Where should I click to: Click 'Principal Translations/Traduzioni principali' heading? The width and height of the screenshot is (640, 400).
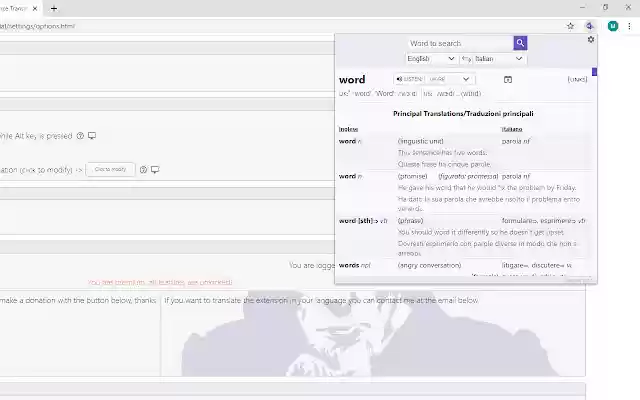click(463, 113)
